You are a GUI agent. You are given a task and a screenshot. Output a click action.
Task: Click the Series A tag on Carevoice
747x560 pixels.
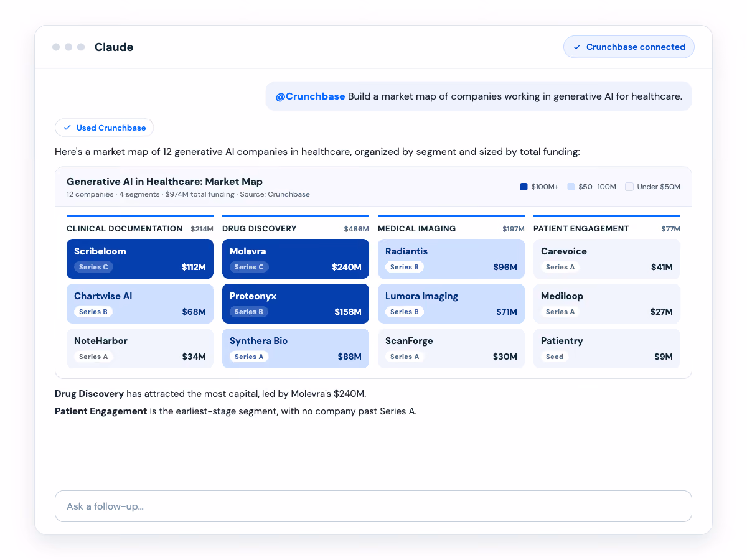point(560,267)
